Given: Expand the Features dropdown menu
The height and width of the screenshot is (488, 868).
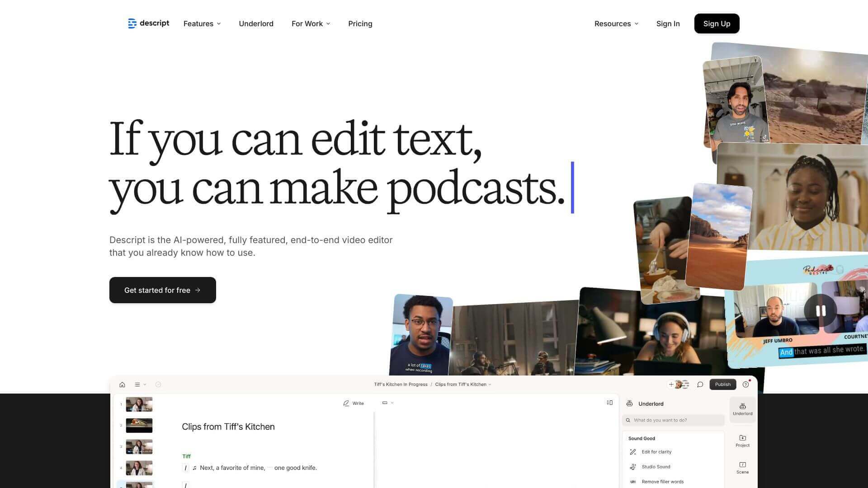Looking at the screenshot, I should pyautogui.click(x=202, y=23).
